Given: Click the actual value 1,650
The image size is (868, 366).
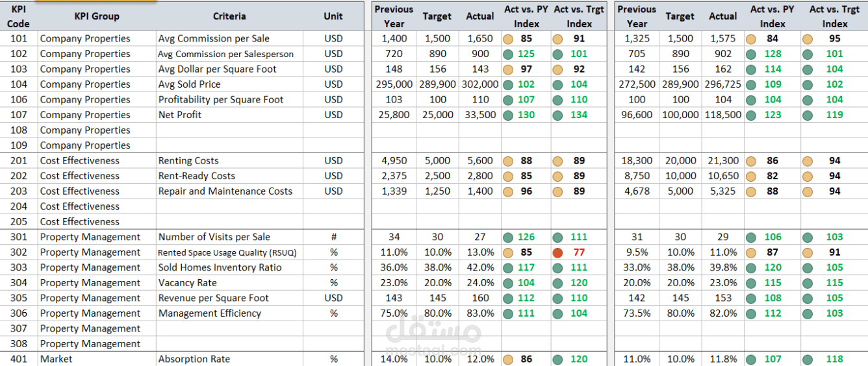Looking at the screenshot, I should [480, 38].
